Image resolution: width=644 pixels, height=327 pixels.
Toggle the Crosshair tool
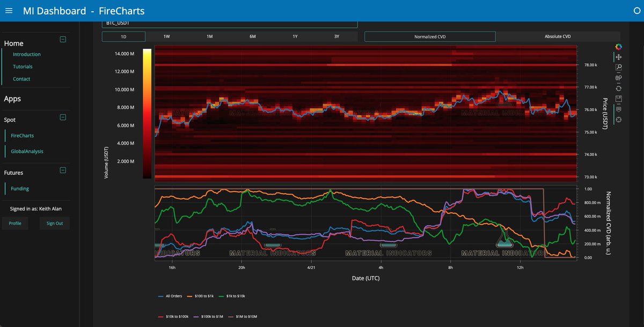coord(618,120)
